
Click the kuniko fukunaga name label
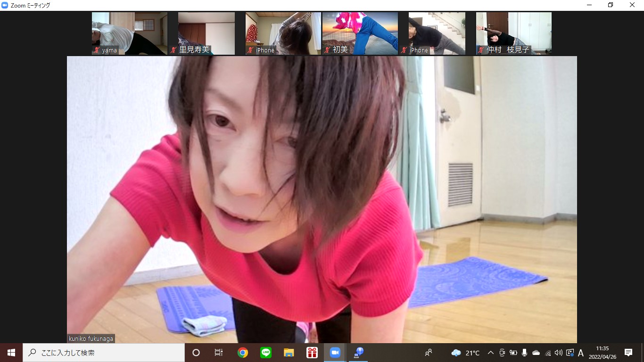(x=91, y=338)
